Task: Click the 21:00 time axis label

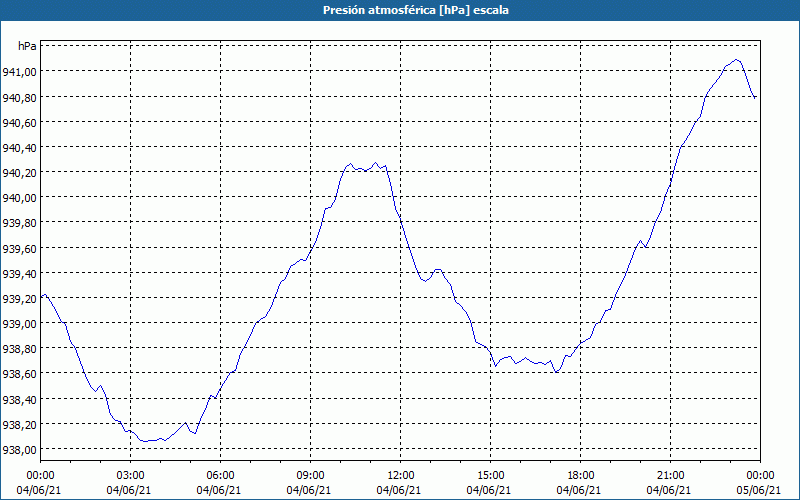Action: [x=670, y=476]
